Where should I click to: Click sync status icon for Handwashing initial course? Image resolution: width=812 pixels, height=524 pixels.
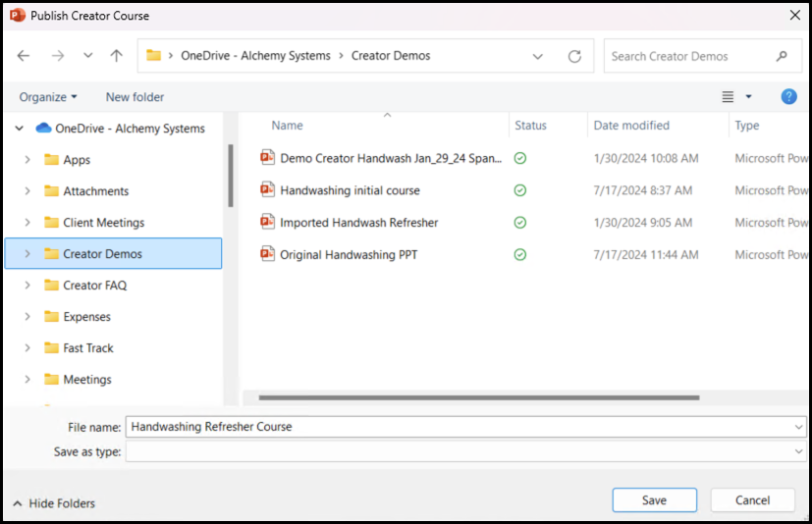(x=520, y=190)
